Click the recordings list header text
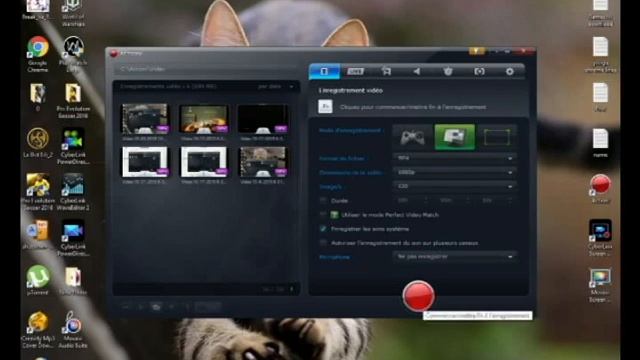This screenshot has height=360, width=640. click(168, 87)
